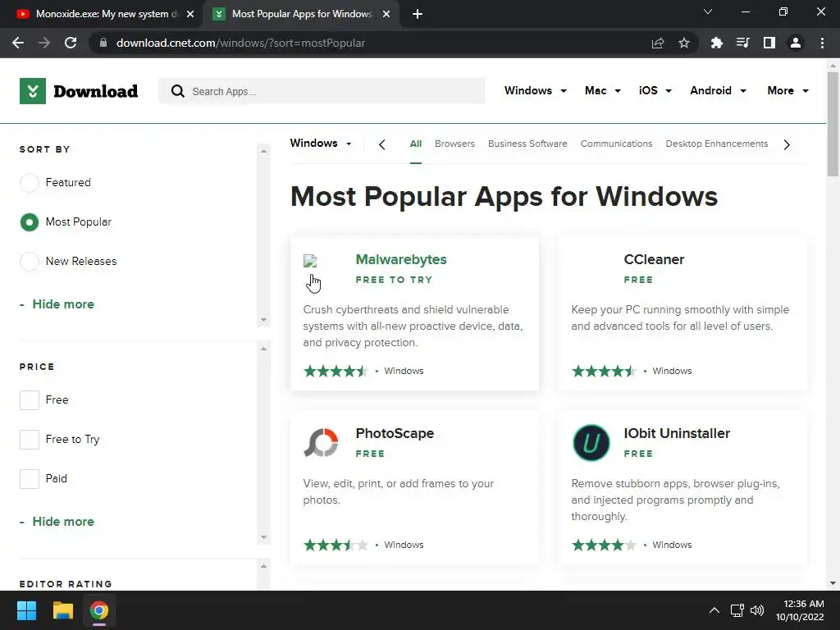The image size is (840, 630).
Task: Open the Windows Start menu
Action: (x=26, y=610)
